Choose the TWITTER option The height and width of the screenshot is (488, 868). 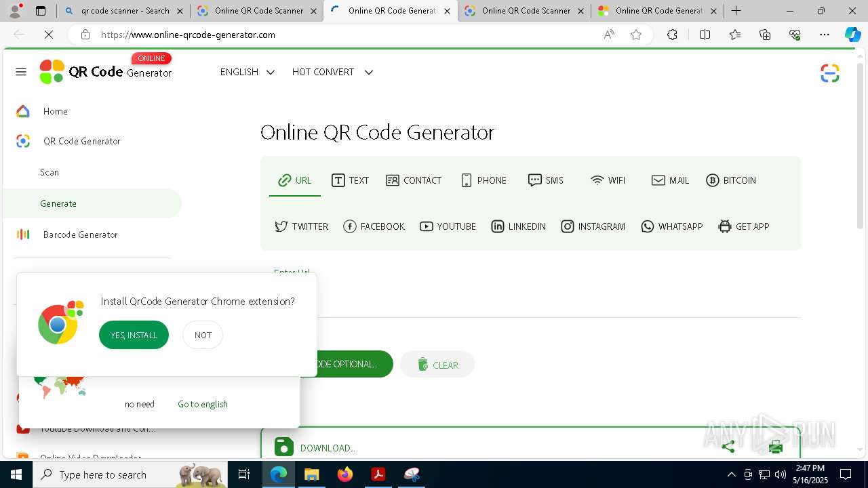tap(302, 226)
